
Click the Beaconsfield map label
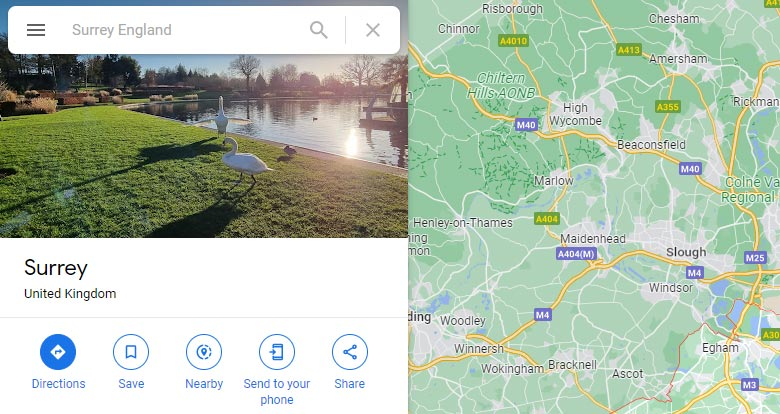[651, 144]
